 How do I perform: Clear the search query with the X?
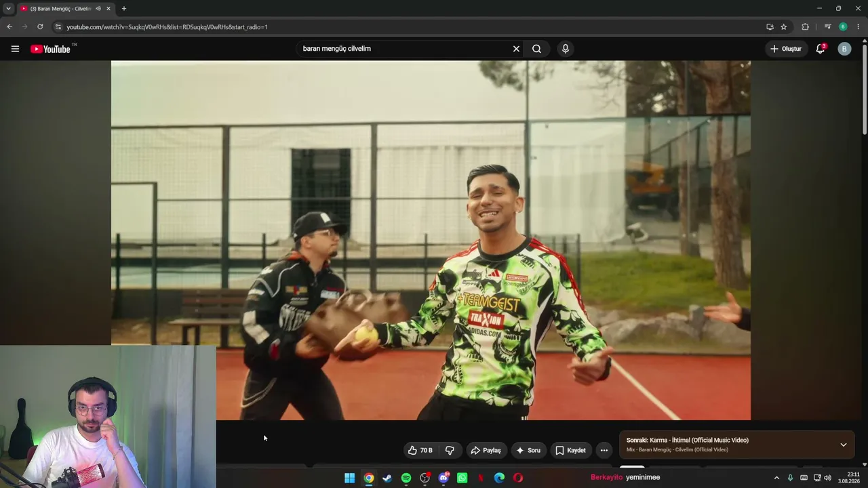[516, 49]
